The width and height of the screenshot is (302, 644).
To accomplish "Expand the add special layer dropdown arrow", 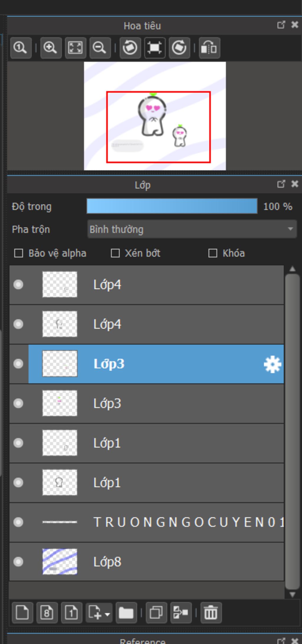I will 107,614.
